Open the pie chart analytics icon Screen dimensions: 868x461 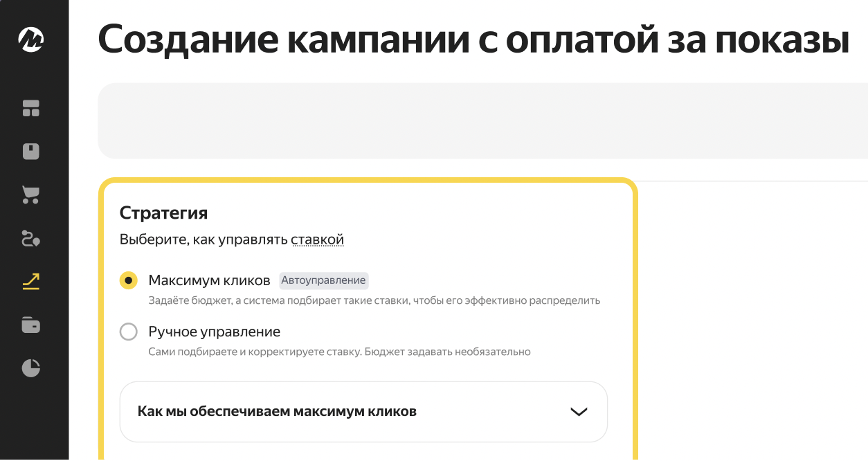(31, 368)
